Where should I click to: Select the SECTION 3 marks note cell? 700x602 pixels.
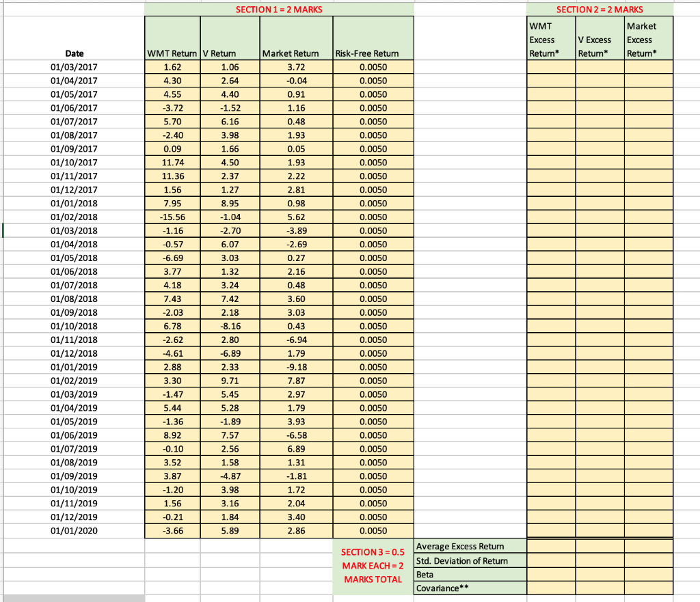tap(373, 566)
